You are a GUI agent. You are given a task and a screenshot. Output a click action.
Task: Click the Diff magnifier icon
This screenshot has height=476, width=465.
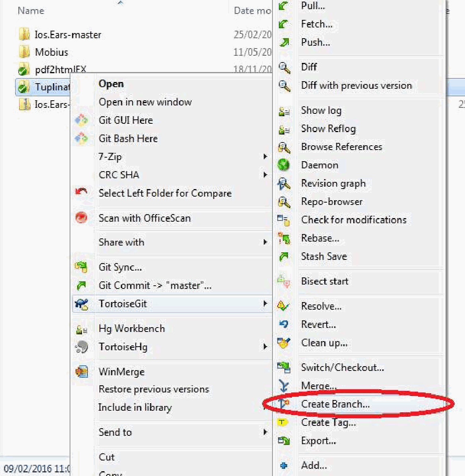[x=284, y=68]
